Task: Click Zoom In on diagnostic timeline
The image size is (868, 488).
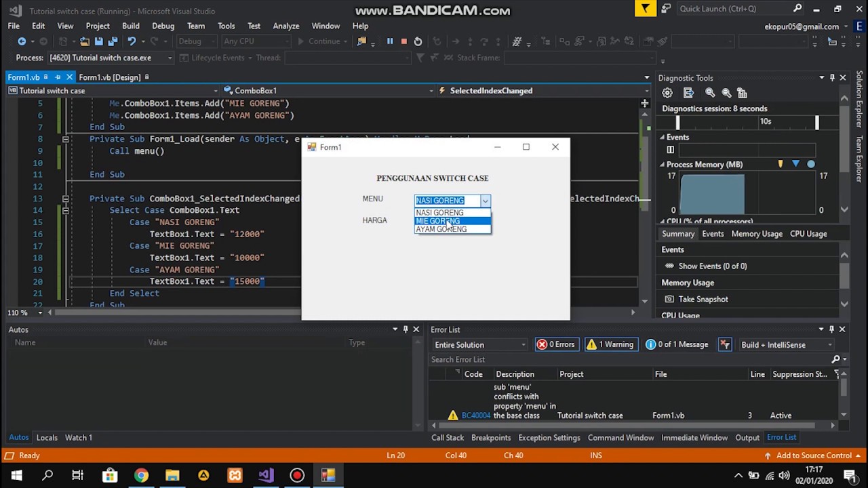Action: click(710, 93)
